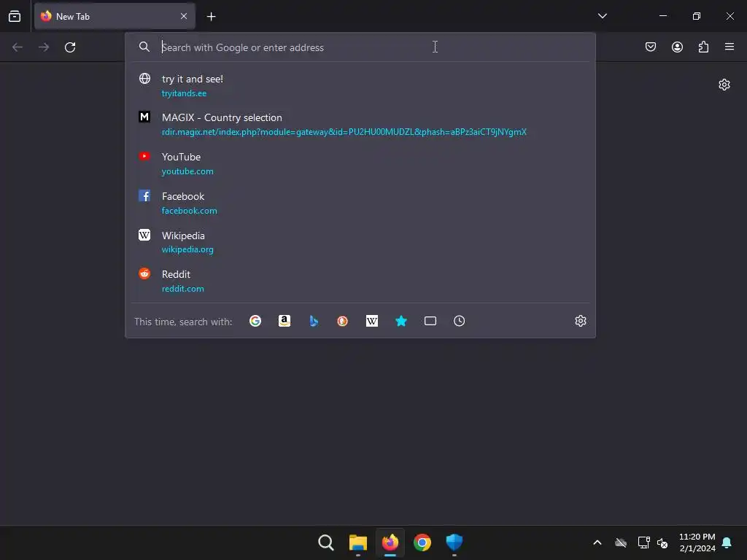
Task: Search this time with the Wikipedia engine icon
Action: [x=371, y=321]
